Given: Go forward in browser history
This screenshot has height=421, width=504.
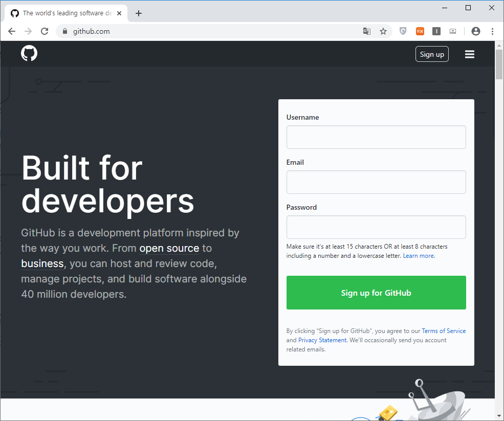Looking at the screenshot, I should (x=28, y=31).
